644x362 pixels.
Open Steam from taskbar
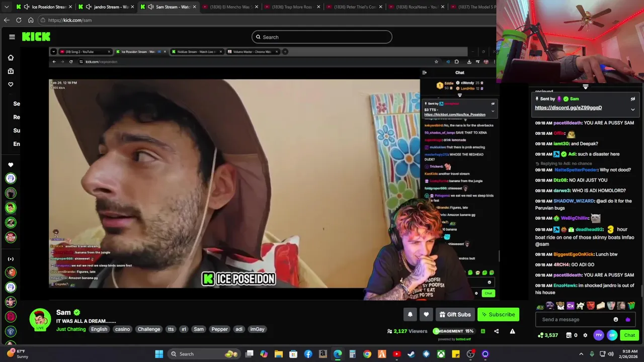(411, 354)
